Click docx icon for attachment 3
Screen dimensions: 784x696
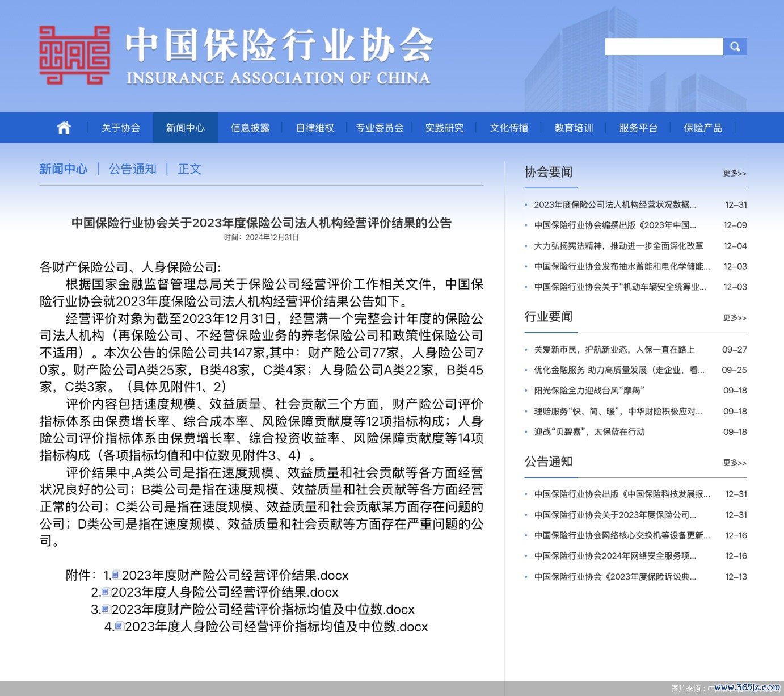pyautogui.click(x=106, y=609)
